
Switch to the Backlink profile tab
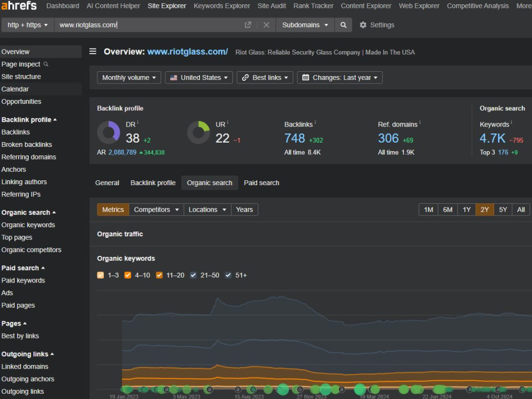point(153,183)
